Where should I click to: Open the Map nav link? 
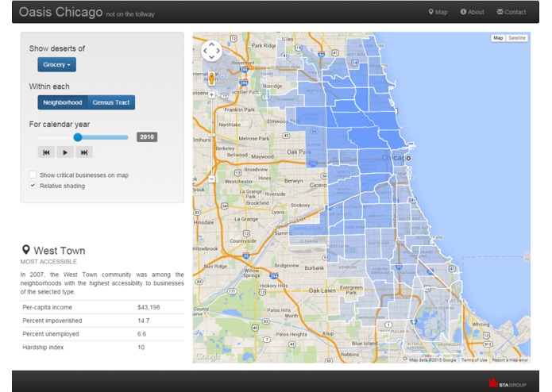click(438, 12)
